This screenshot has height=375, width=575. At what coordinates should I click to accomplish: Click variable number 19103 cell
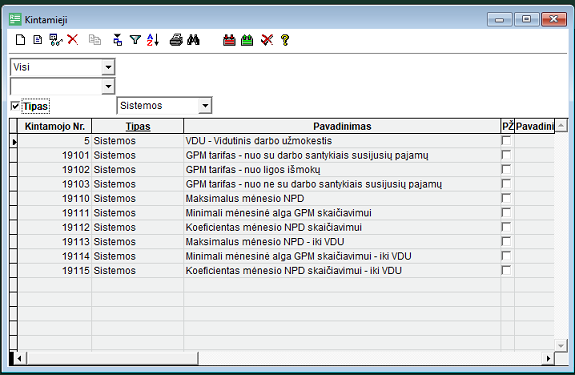(x=54, y=184)
